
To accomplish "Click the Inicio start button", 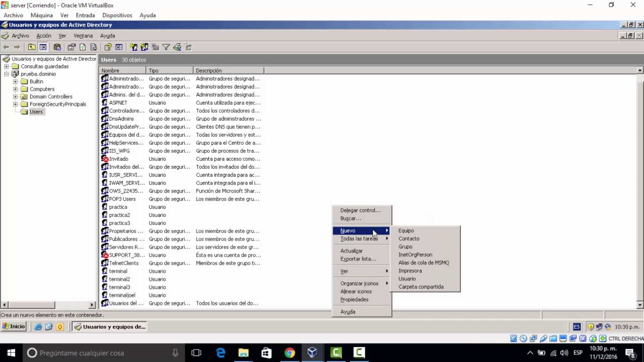I will pos(14,326).
